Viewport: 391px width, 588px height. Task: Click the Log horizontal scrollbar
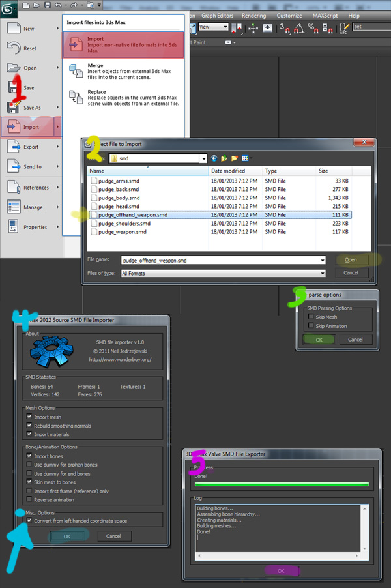[278, 555]
